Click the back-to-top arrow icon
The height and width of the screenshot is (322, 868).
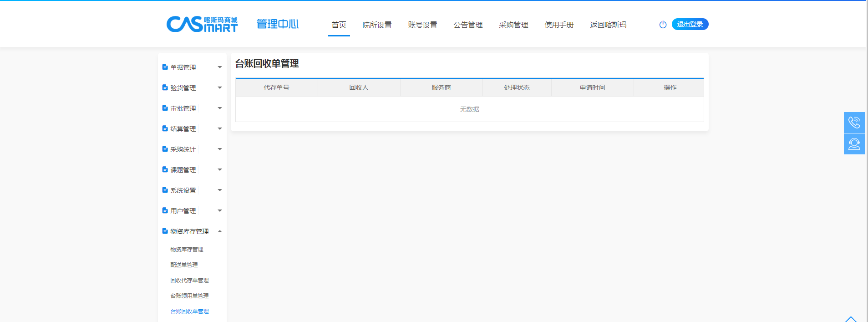pos(850,319)
